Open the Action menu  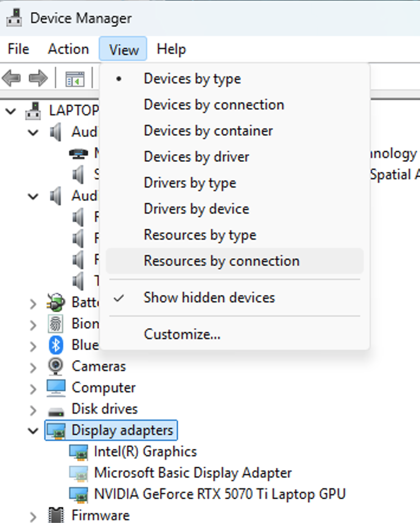tap(68, 49)
